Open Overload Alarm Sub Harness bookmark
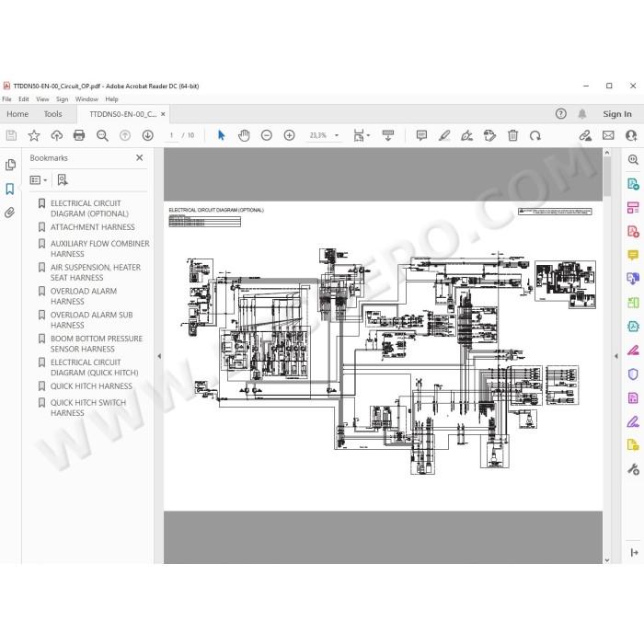The image size is (644, 644). 91,320
